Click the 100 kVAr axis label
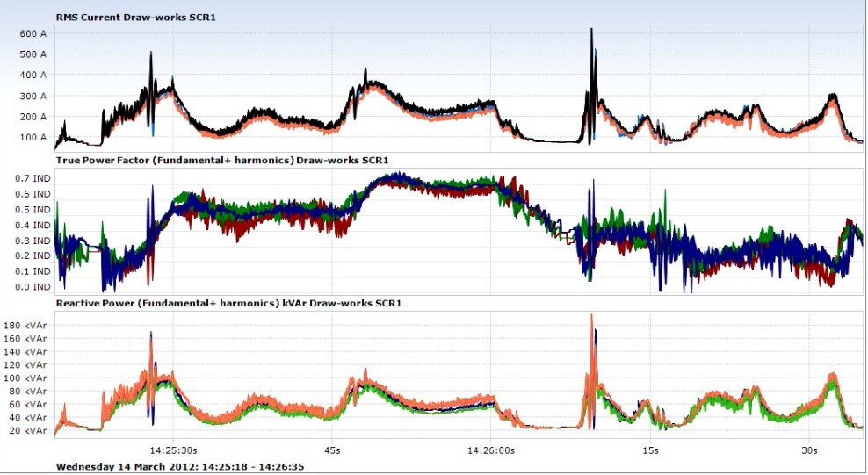Screen dimensions: 868x475 click(x=25, y=378)
